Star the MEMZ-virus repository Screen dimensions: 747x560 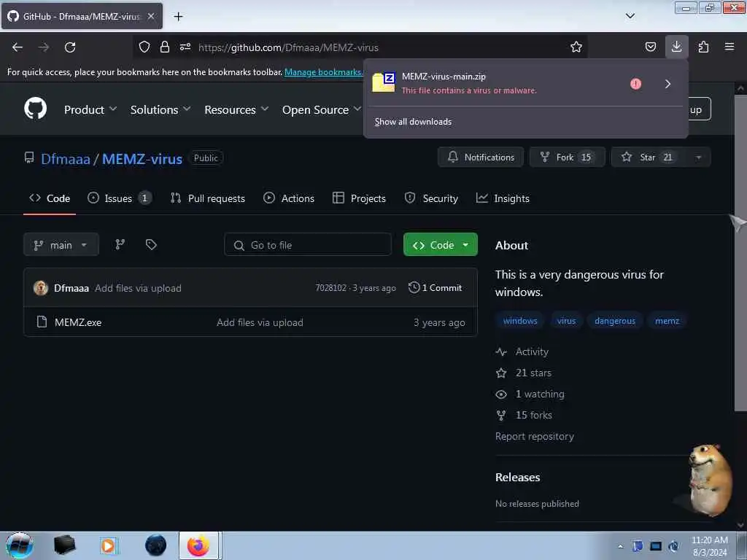point(649,157)
